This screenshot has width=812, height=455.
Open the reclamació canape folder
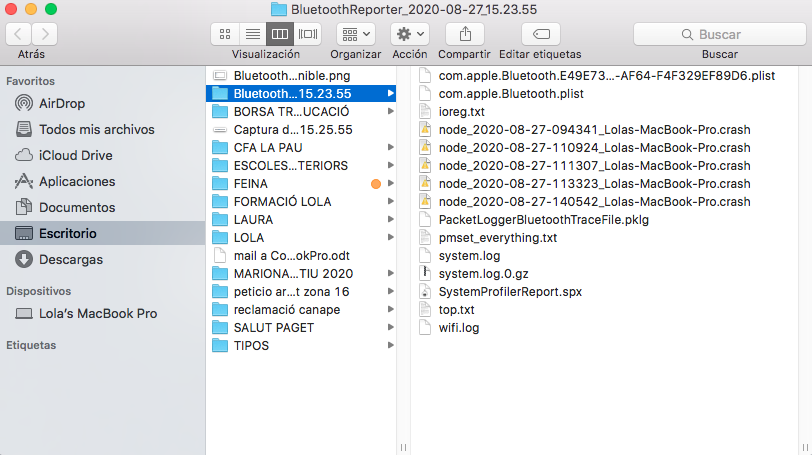[301, 310]
